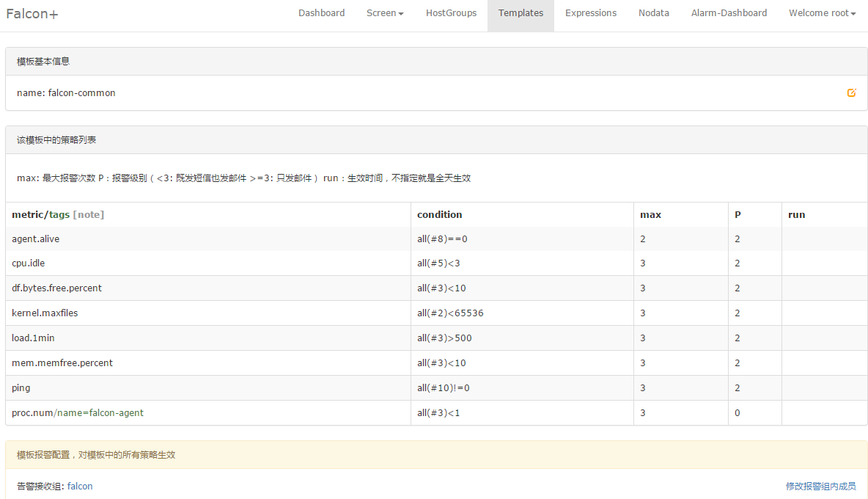Open the Falcon+ home brand link
The image size is (868, 499).
click(32, 14)
